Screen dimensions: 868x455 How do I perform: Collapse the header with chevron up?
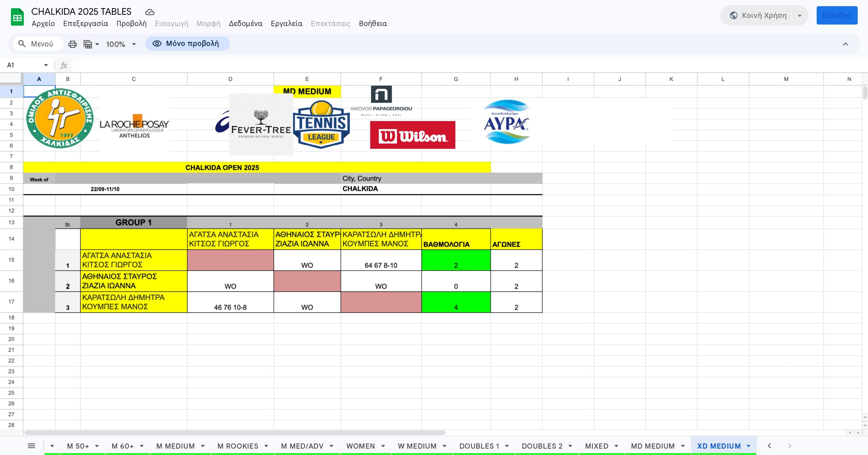[x=845, y=44]
